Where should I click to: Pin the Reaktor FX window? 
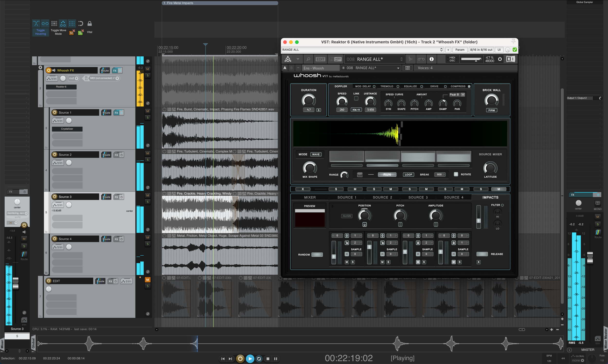[513, 41]
